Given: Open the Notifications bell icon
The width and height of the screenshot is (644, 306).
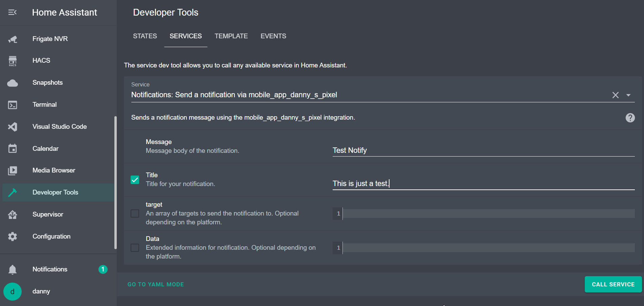Looking at the screenshot, I should pyautogui.click(x=13, y=269).
